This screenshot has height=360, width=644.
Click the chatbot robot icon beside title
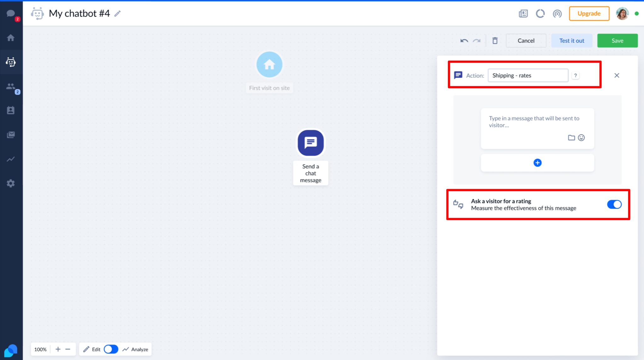coord(37,14)
